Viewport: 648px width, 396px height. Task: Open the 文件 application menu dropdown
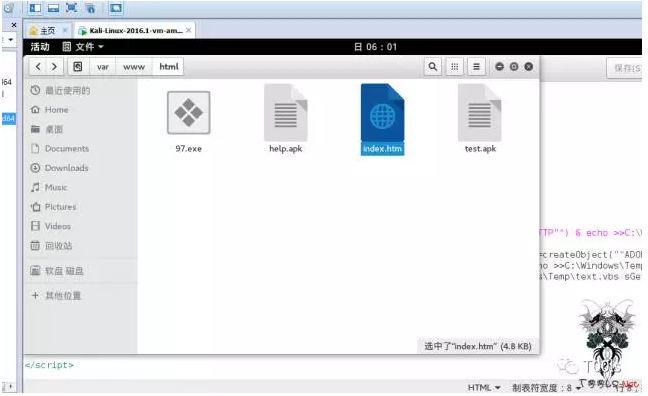click(x=83, y=47)
